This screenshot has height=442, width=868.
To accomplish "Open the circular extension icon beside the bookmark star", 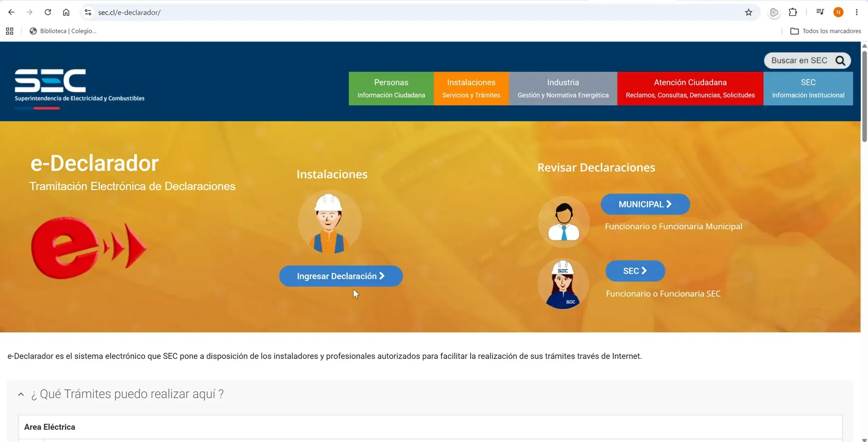I will (774, 13).
